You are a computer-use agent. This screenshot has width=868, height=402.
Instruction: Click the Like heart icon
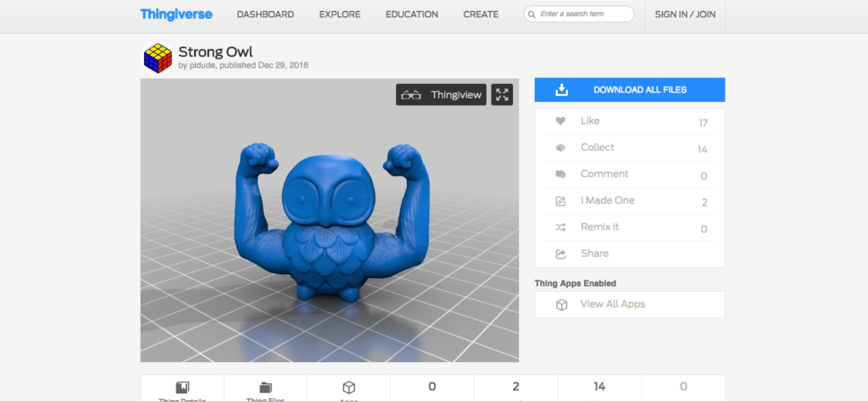(x=560, y=120)
